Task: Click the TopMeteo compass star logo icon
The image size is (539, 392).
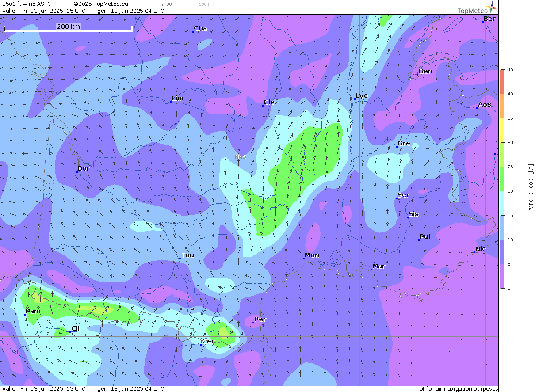Action: (x=493, y=7)
